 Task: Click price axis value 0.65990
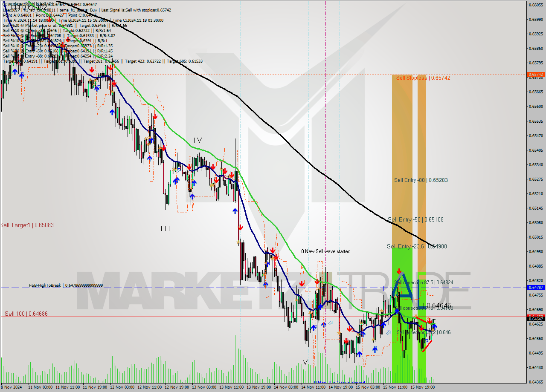point(536,19)
